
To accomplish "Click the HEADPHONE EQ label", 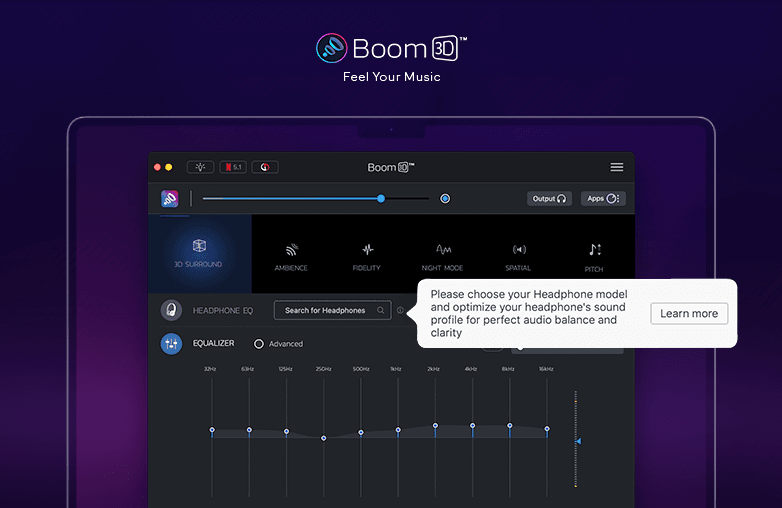I will 223,311.
